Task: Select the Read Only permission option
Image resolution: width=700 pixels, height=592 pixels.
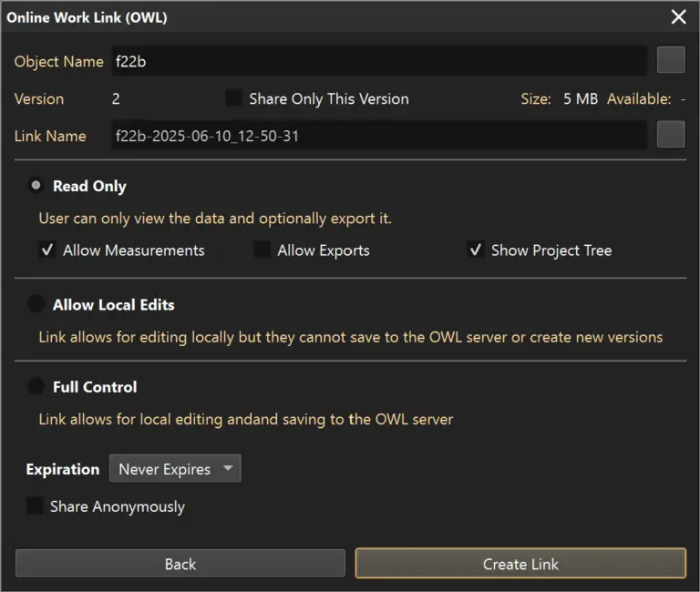Action: (x=36, y=186)
